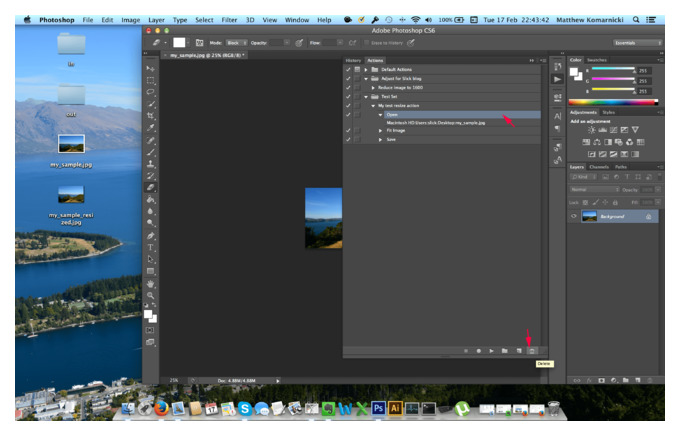Toggle checkmark for the Open action step
The image size is (680, 436).
point(348,115)
